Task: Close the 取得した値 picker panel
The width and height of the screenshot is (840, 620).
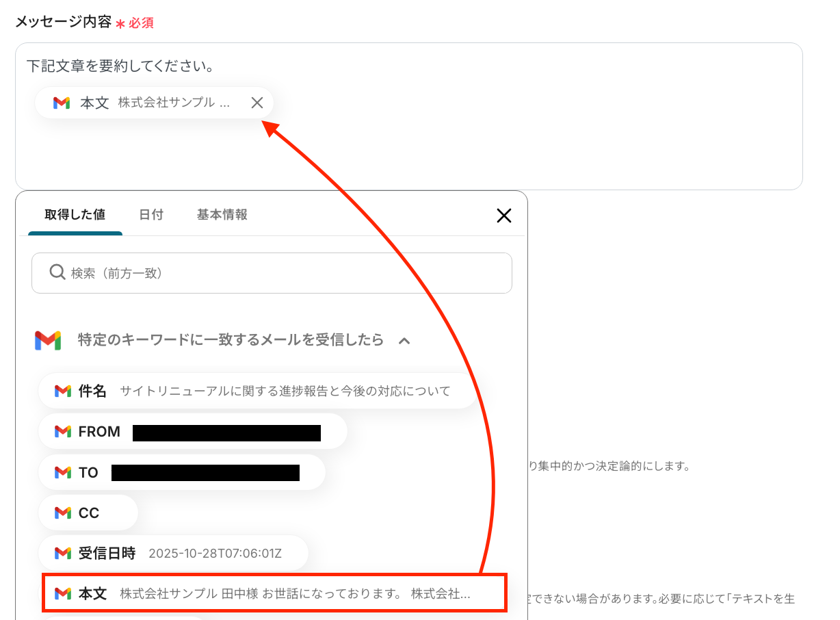Action: [504, 216]
